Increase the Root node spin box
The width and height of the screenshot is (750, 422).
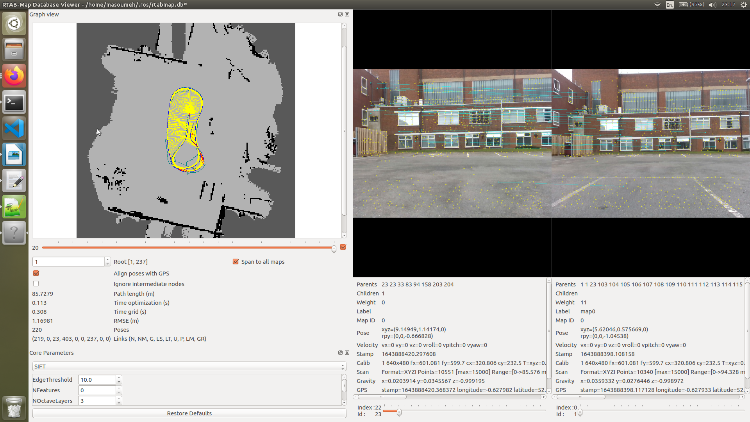pos(104,259)
